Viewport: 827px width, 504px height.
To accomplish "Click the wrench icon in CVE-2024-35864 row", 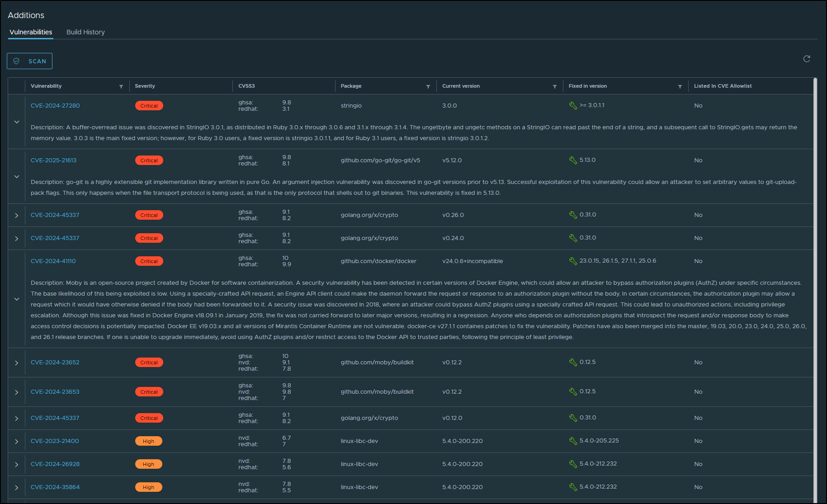I will click(x=573, y=487).
